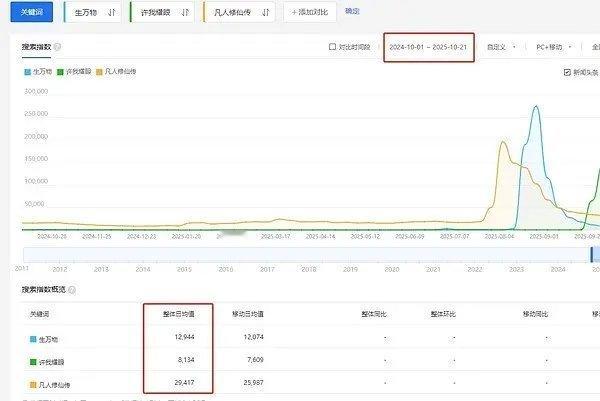Click the value 12,944 in the table

pos(184,337)
